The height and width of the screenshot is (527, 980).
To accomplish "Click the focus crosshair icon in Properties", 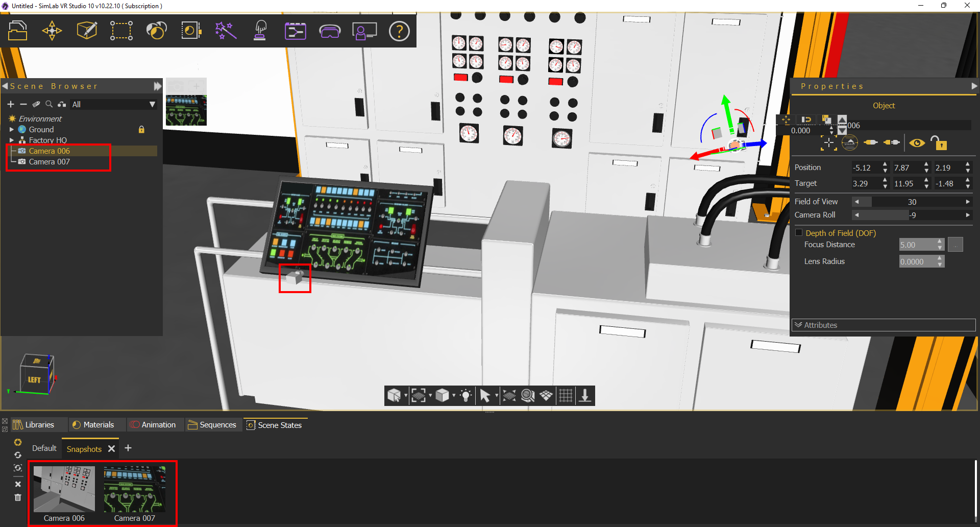I will pyautogui.click(x=828, y=143).
